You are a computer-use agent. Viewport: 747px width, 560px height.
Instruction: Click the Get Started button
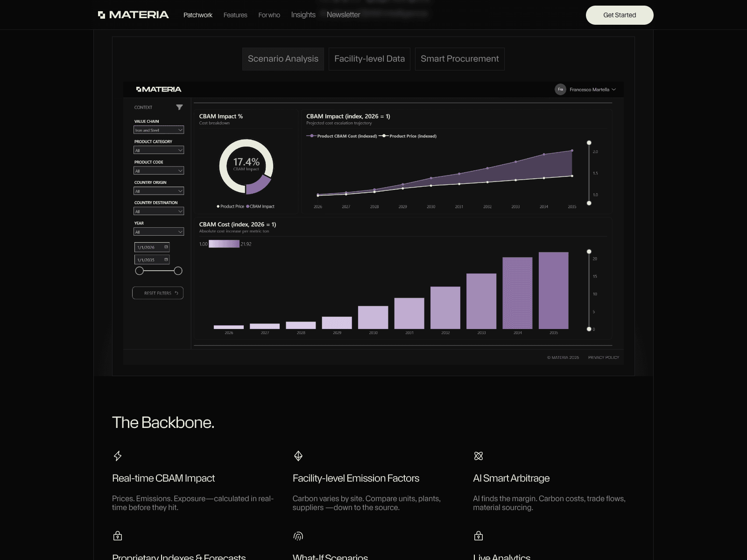[x=620, y=15]
